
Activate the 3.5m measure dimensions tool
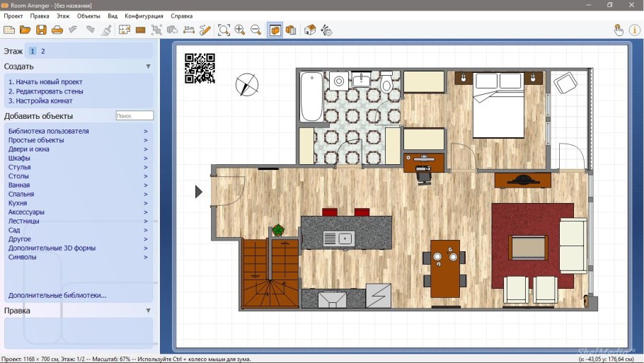point(189,30)
